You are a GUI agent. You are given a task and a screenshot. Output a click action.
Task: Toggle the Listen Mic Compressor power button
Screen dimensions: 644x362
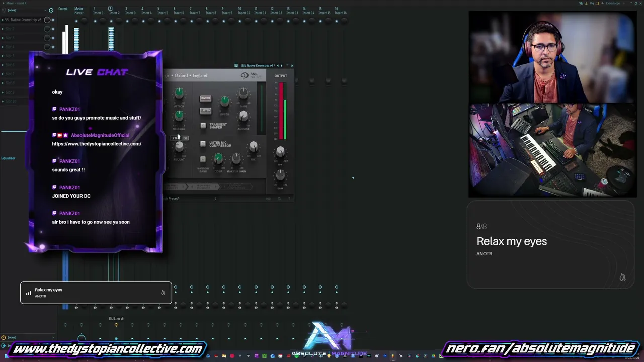203,144
